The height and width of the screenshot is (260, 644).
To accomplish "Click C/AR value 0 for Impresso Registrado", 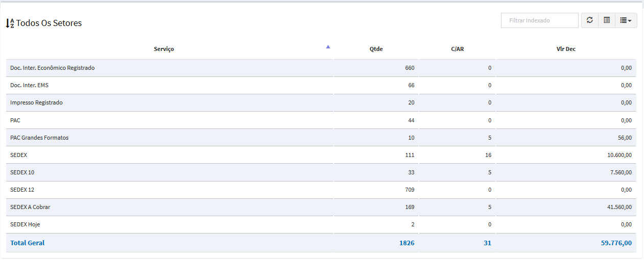I will pyautogui.click(x=490, y=102).
